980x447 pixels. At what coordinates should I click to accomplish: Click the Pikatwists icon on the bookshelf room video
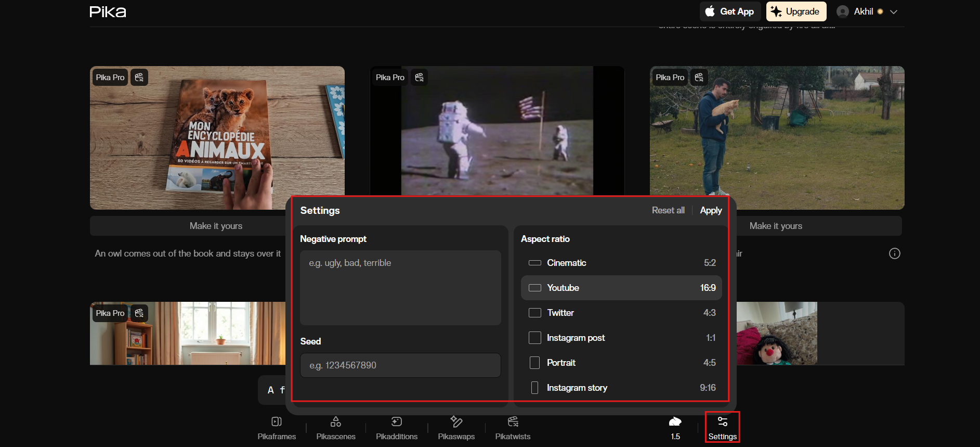[139, 313]
